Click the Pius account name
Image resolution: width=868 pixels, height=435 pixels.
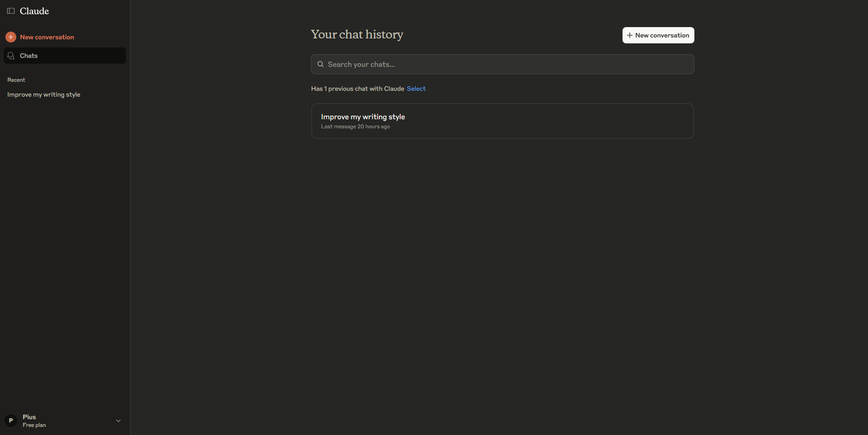coord(29,417)
